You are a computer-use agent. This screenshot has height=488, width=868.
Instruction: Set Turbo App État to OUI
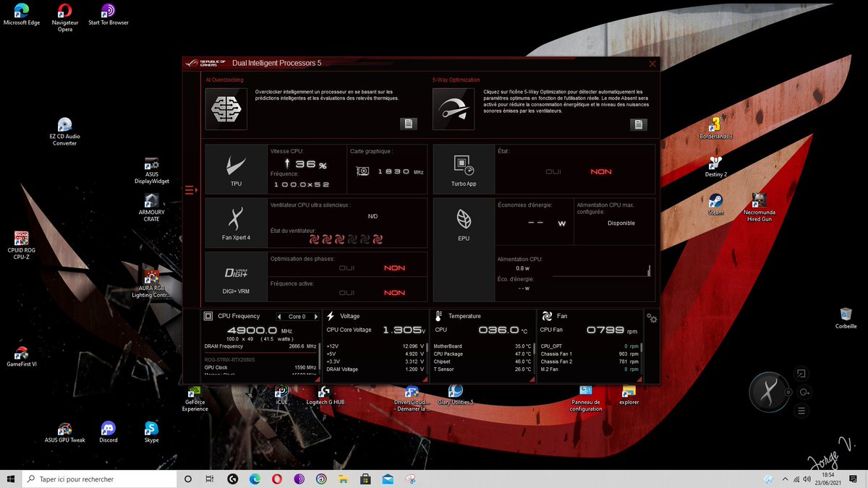(553, 172)
